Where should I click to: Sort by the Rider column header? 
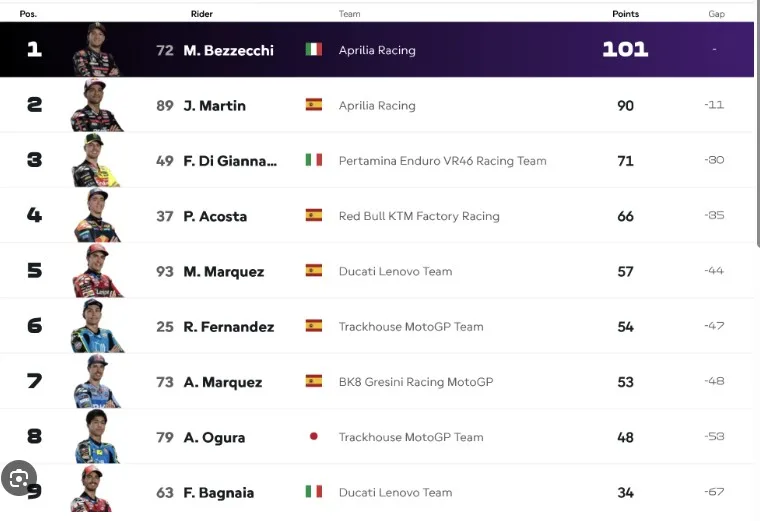(x=202, y=14)
